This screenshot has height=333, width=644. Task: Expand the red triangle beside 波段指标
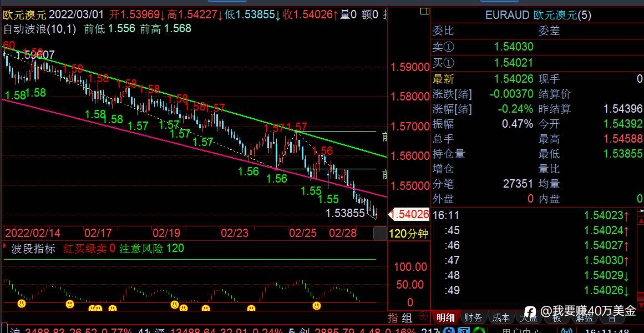[x=5, y=246]
